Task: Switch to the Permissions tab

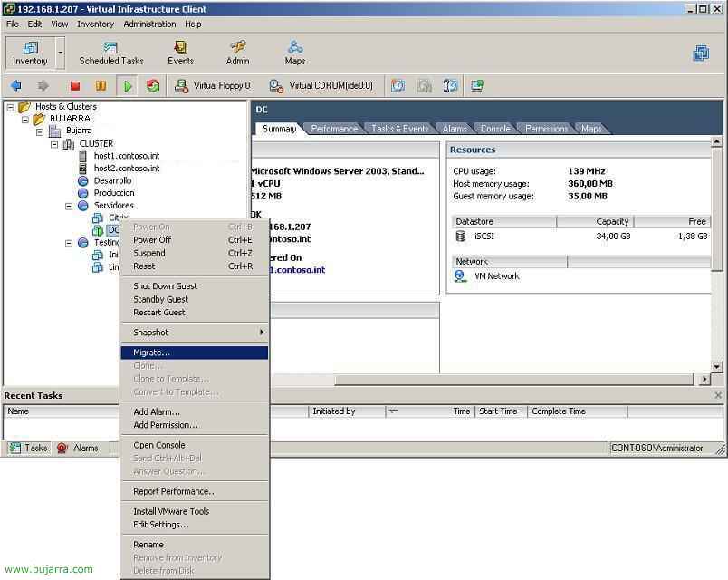Action: 547,129
